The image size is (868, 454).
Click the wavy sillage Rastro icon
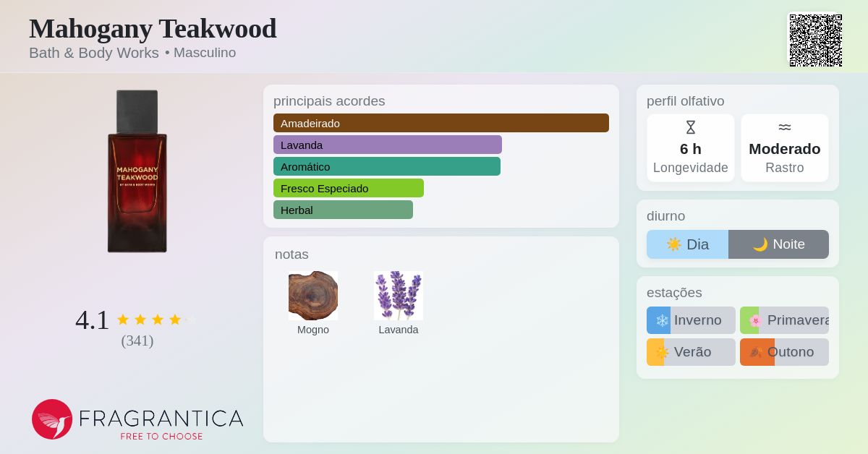coord(785,127)
